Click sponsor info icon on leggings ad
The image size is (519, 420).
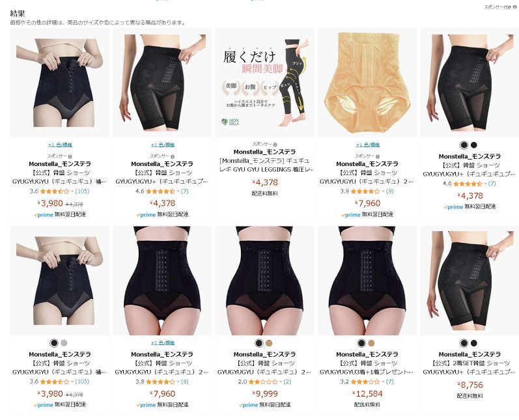coord(275,145)
